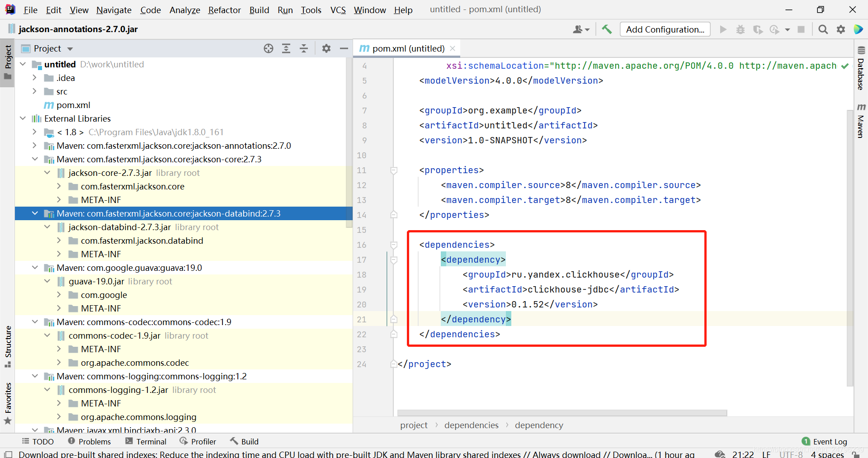Viewport: 868px width, 458px height.
Task: Open the Terminal tool window
Action: click(x=146, y=442)
